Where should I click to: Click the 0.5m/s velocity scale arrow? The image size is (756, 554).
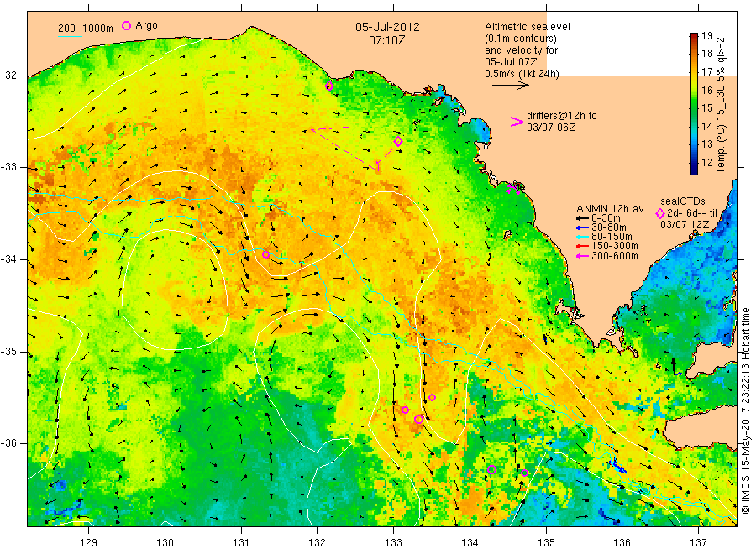[511, 86]
